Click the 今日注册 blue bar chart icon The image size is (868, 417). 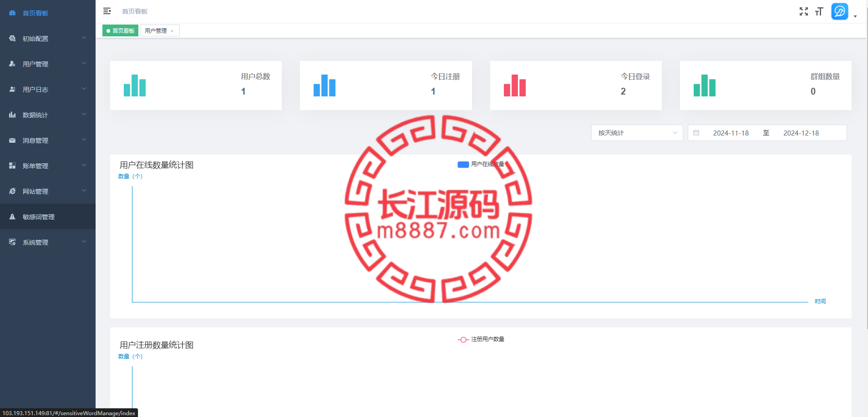click(x=325, y=85)
